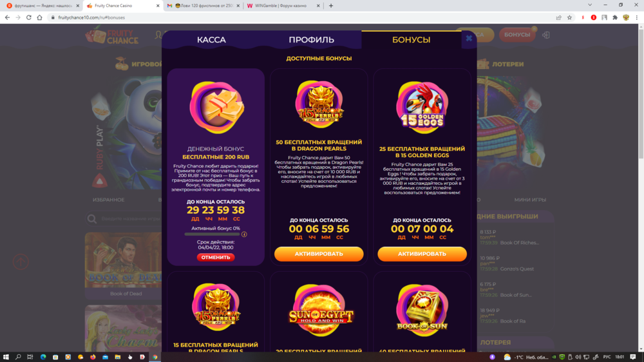Open Windows search from the taskbar
Image resolution: width=644 pixels, height=362 pixels.
[18, 357]
